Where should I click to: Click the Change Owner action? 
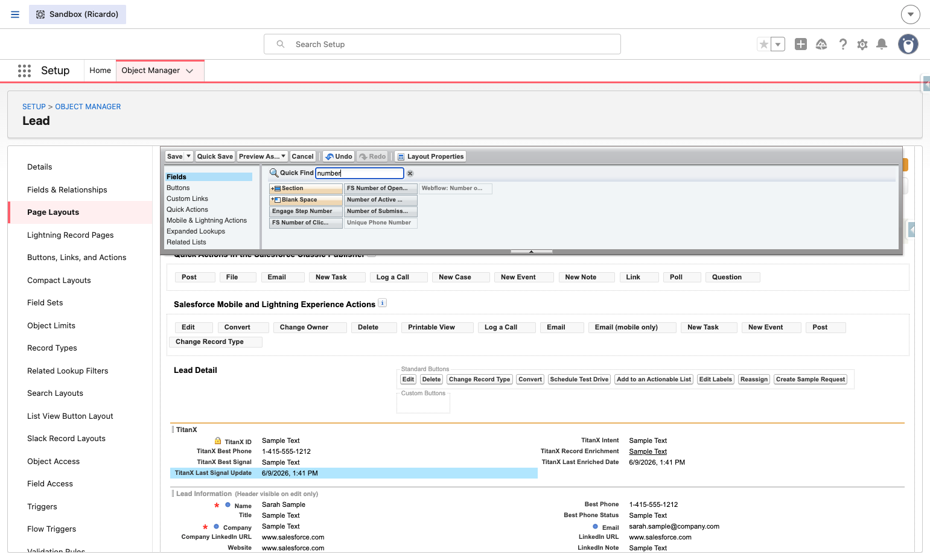[x=310, y=328]
